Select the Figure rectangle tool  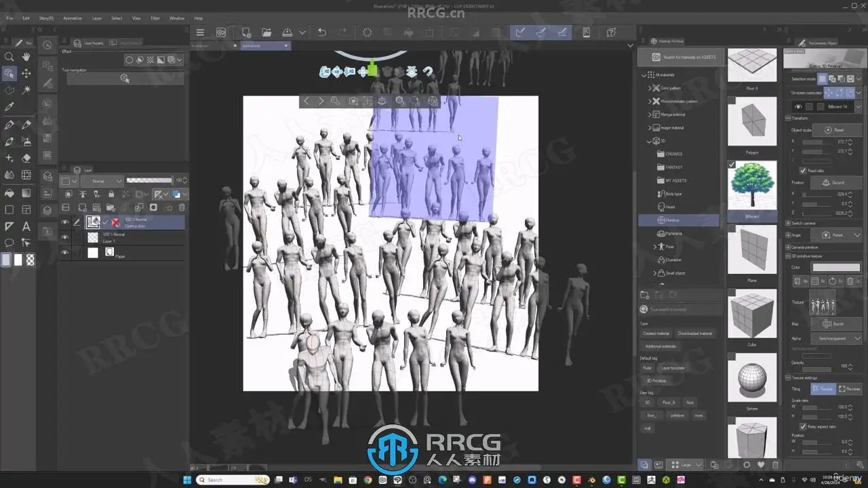tap(9, 209)
